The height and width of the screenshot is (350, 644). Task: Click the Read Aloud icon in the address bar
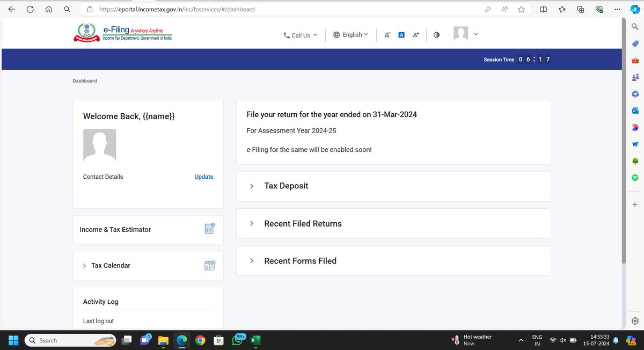pos(505,9)
